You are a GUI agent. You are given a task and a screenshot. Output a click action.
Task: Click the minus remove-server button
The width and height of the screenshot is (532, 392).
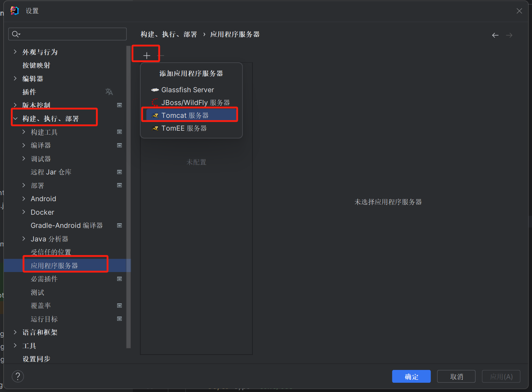pos(161,55)
